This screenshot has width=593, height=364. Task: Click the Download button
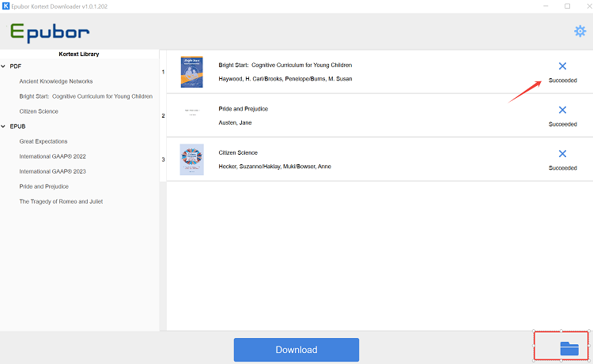click(x=296, y=350)
